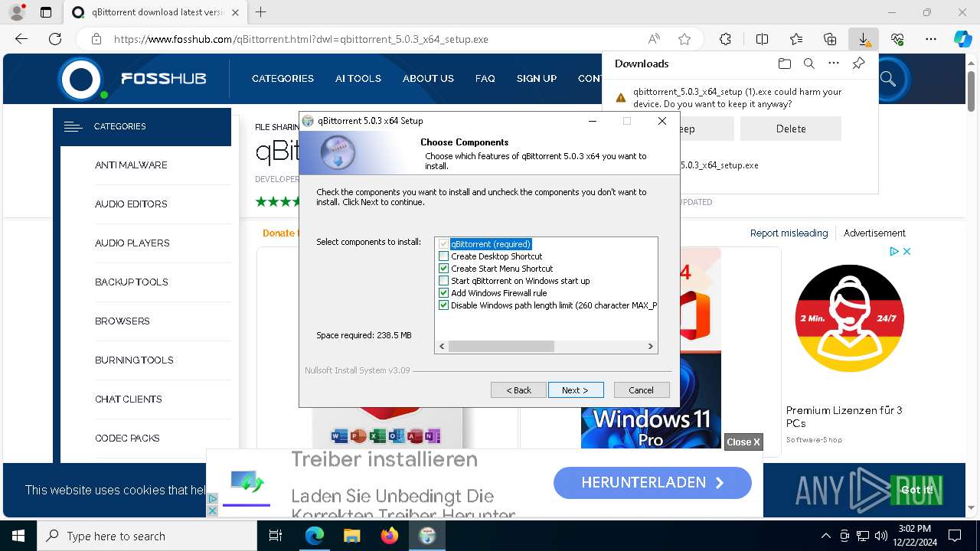This screenshot has height=551, width=980.
Task: Click the browser Back arrow
Action: (21, 39)
